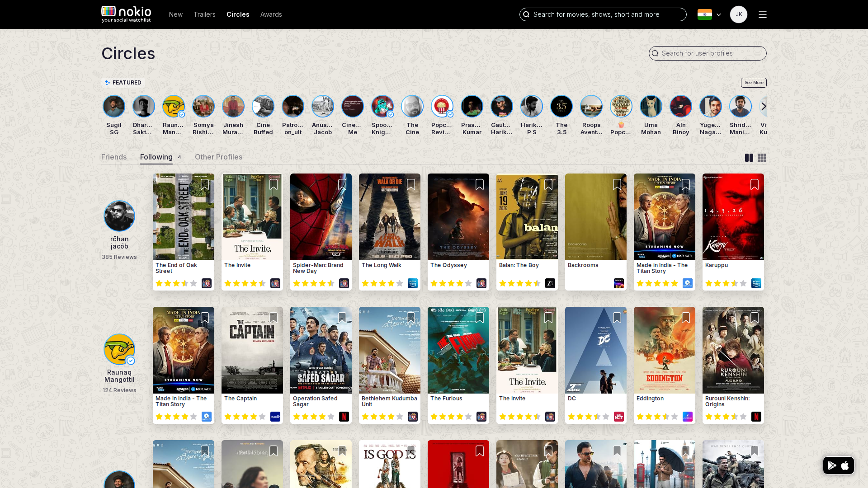Bookmark Karuppu
This screenshot has height=488, width=868.
(755, 185)
